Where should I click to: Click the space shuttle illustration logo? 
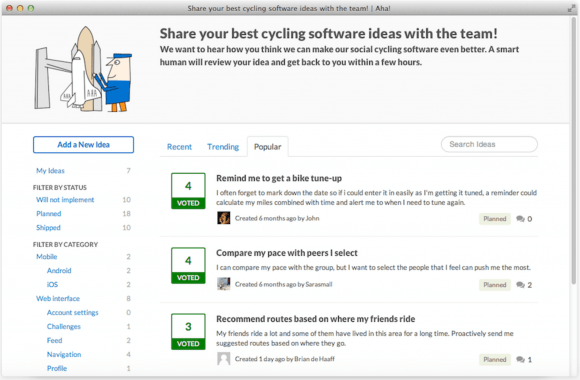pos(84,69)
